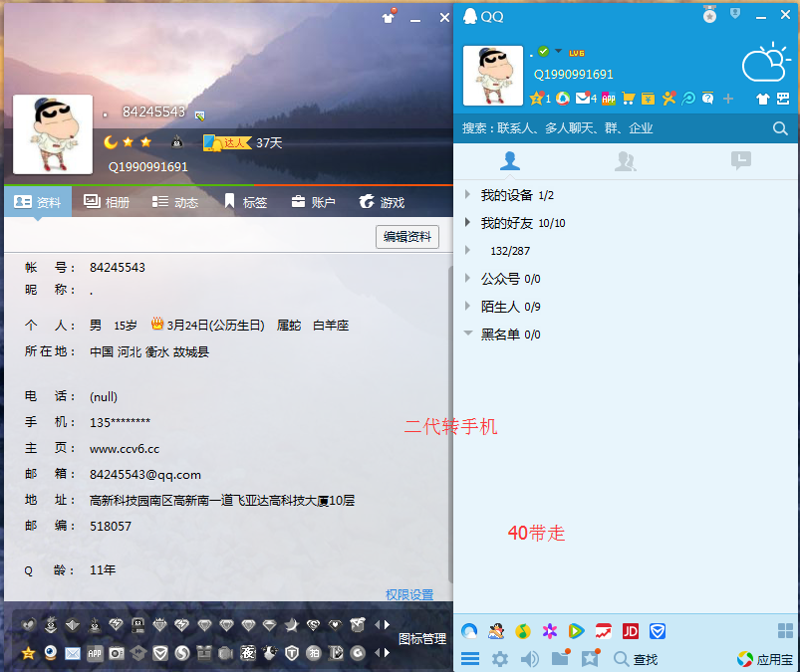
Task: Click the mail icon in profile badge bar
Action: point(73,653)
